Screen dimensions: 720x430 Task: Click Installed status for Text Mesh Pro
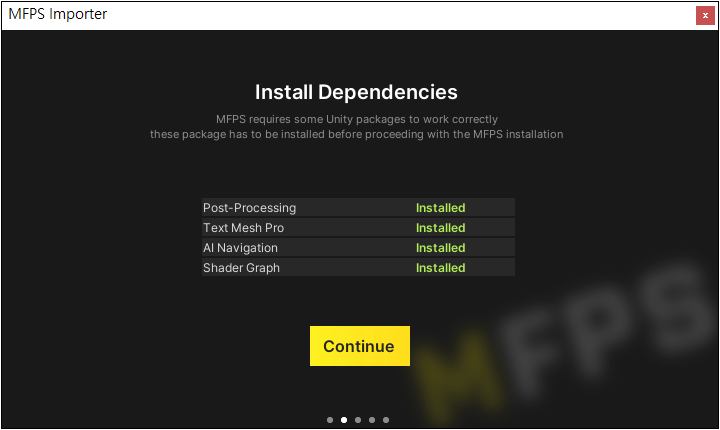click(x=441, y=228)
